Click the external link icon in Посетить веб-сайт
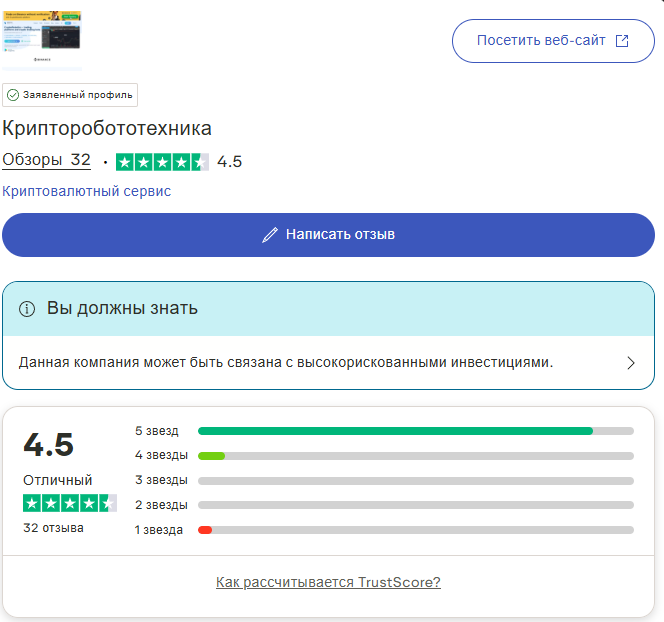664x622 pixels. (622, 41)
